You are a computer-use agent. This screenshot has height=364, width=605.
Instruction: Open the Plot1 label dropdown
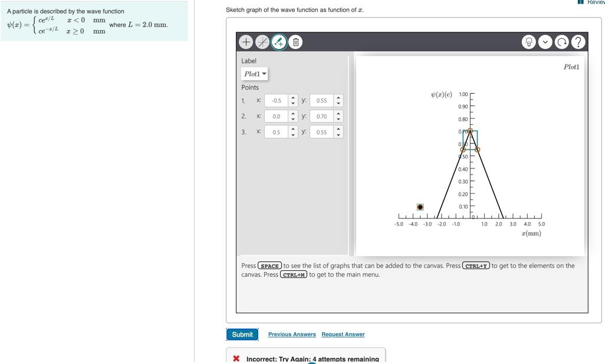[255, 74]
